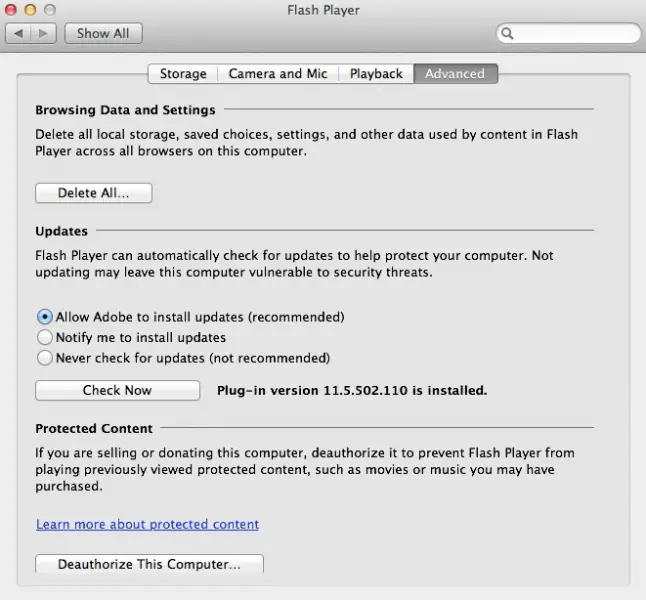Screen dimensions: 646x600
Task: Click Deauthorize This Computer... button
Action: click(149, 564)
